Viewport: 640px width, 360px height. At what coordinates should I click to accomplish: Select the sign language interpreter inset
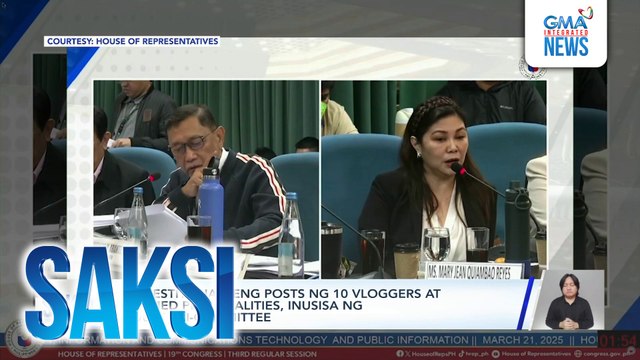pos(569,300)
